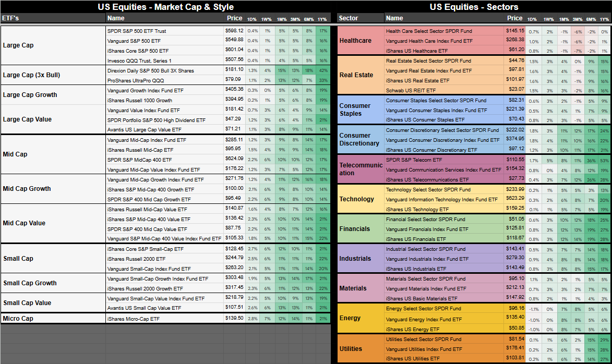
Task: Select the Micro Cap category cell
Action: pyautogui.click(x=53, y=318)
